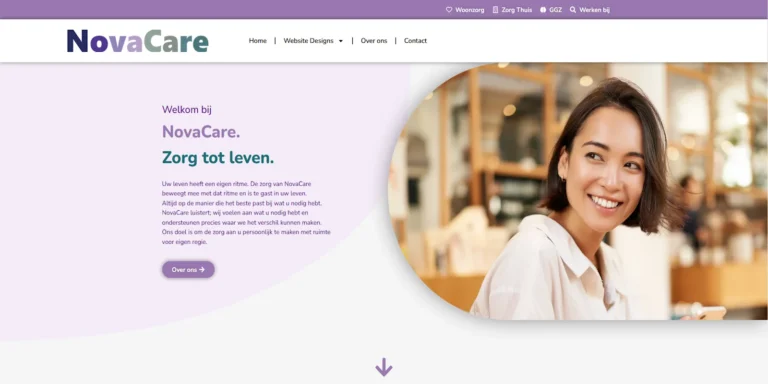Click the Welkom bij text

[187, 109]
